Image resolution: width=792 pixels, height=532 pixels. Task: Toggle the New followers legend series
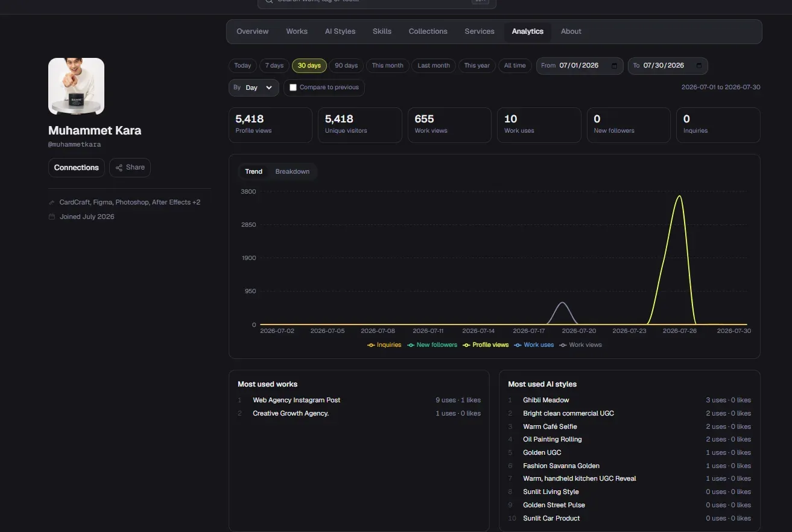pos(432,345)
